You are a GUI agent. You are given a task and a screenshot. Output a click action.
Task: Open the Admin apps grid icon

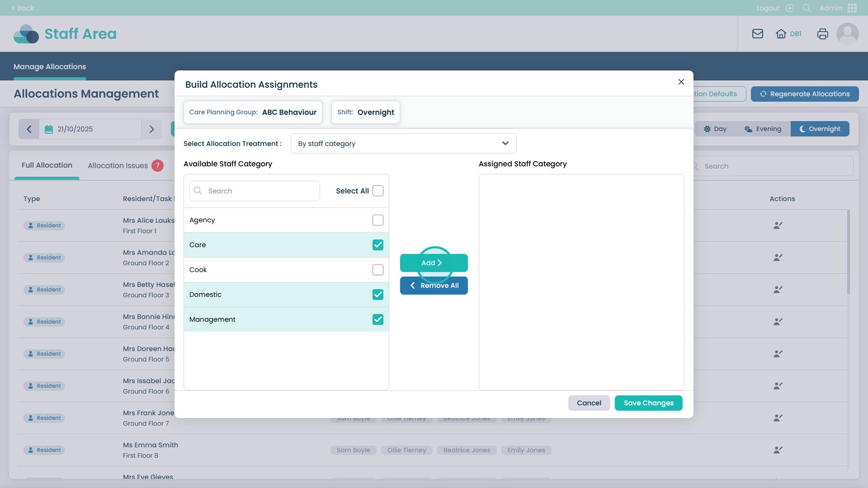[852, 8]
